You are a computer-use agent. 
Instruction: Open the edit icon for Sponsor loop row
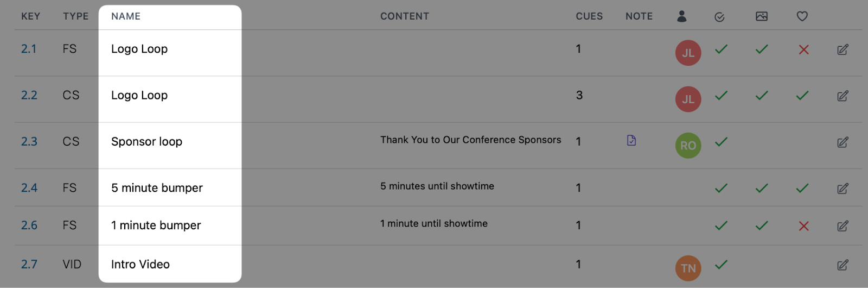843,142
